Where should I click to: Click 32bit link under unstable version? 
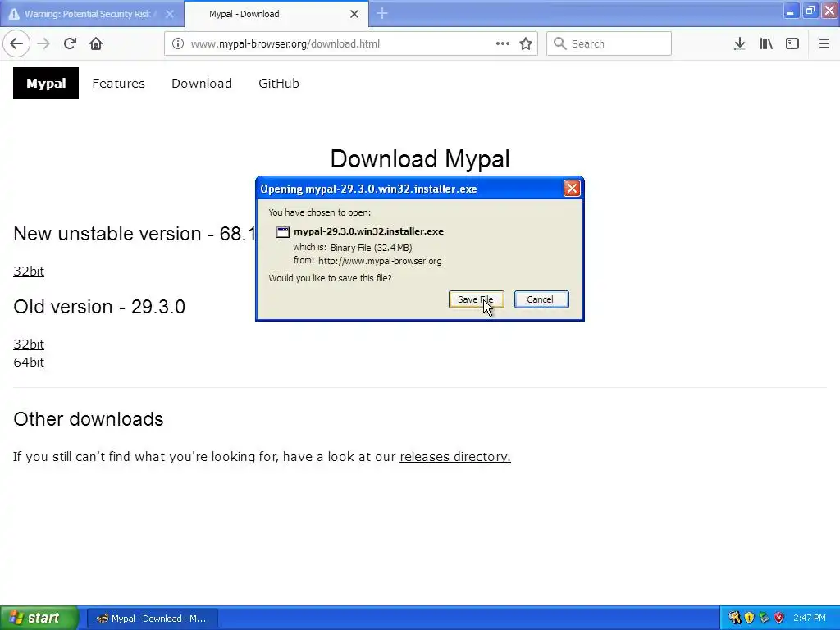point(29,271)
